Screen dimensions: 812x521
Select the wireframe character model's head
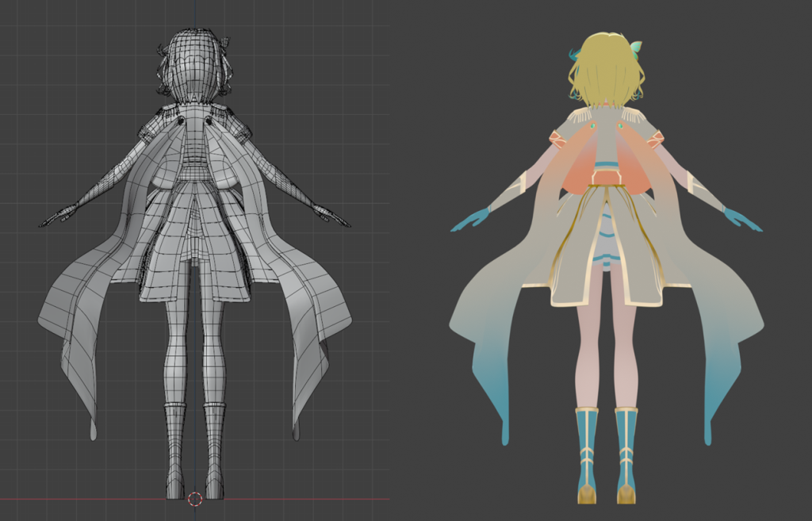(195, 66)
